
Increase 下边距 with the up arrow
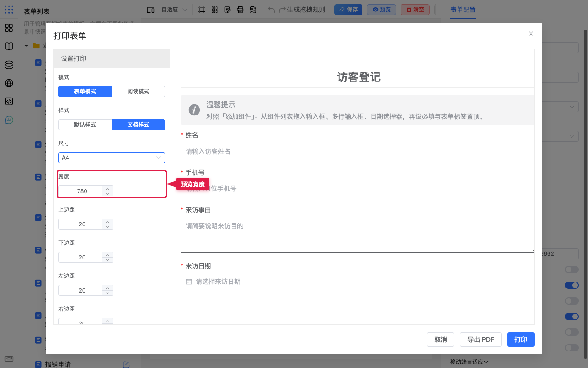point(107,254)
